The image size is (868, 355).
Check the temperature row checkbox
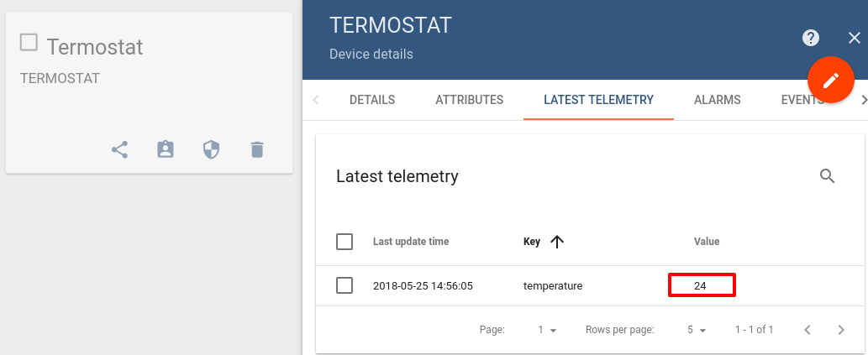[x=345, y=286]
